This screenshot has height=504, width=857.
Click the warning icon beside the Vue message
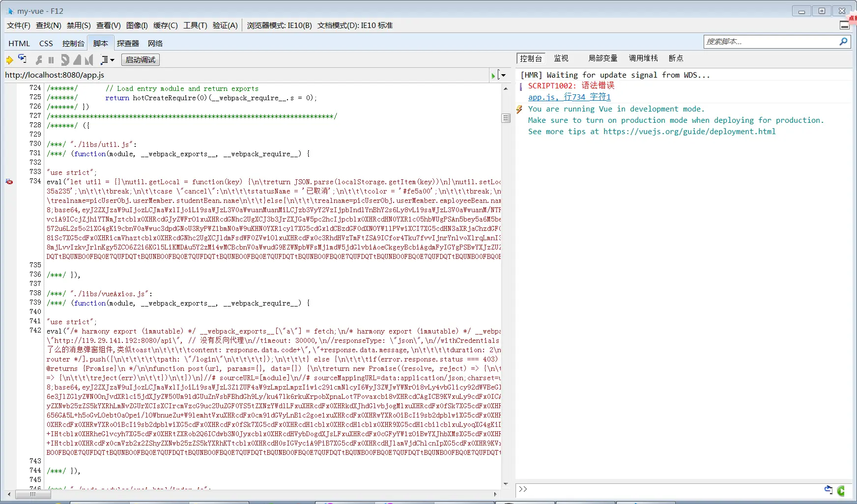click(x=519, y=109)
